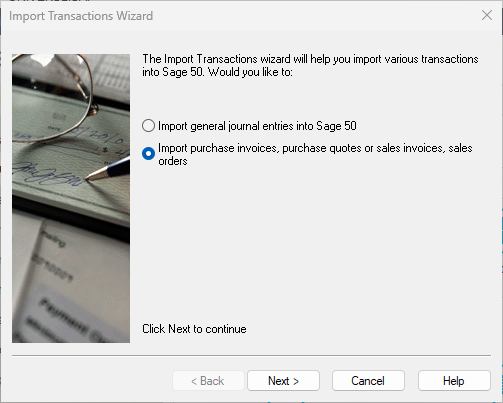Viewport: 503px width, 403px height.
Task: Close the wizard with the X button
Action: tap(487, 15)
